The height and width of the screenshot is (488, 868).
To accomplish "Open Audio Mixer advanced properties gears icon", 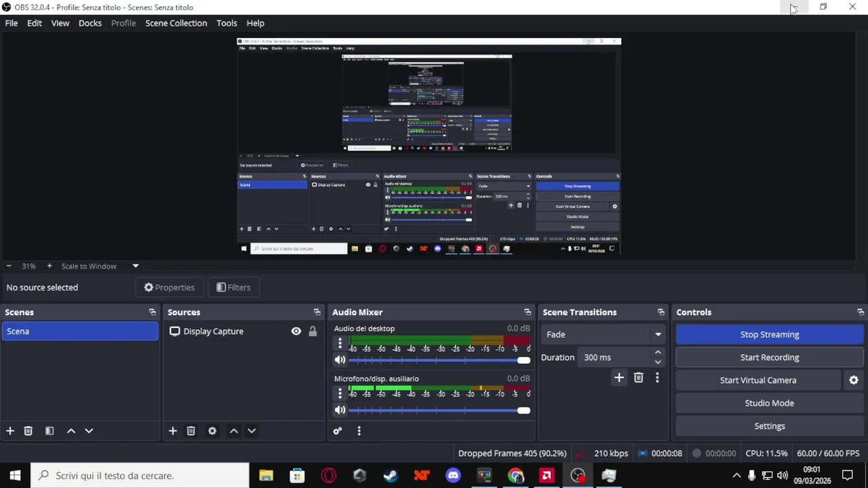I will click(x=338, y=430).
